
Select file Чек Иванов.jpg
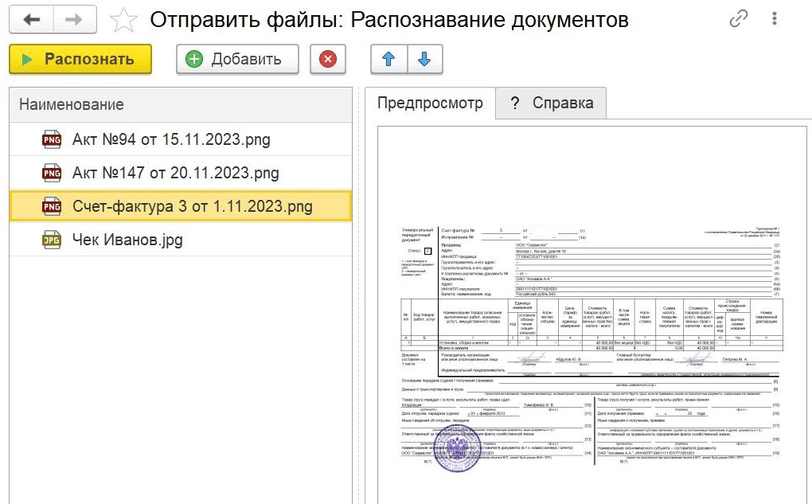tap(180, 240)
